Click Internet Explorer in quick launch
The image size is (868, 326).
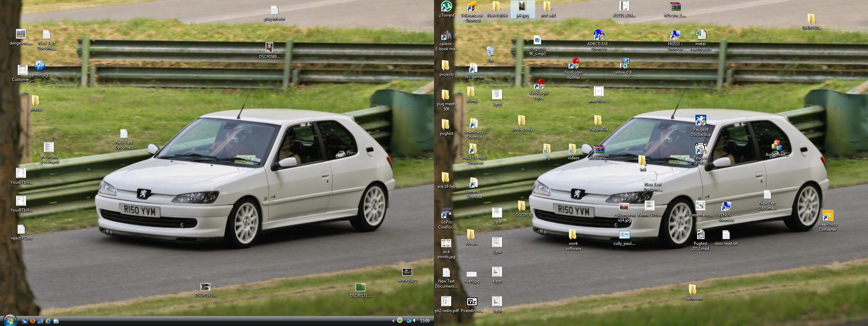pos(48,321)
